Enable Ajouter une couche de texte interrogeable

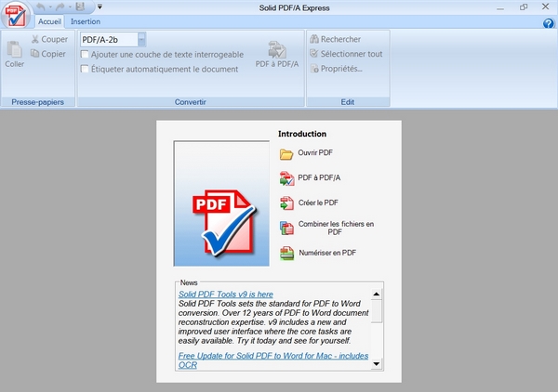point(85,55)
